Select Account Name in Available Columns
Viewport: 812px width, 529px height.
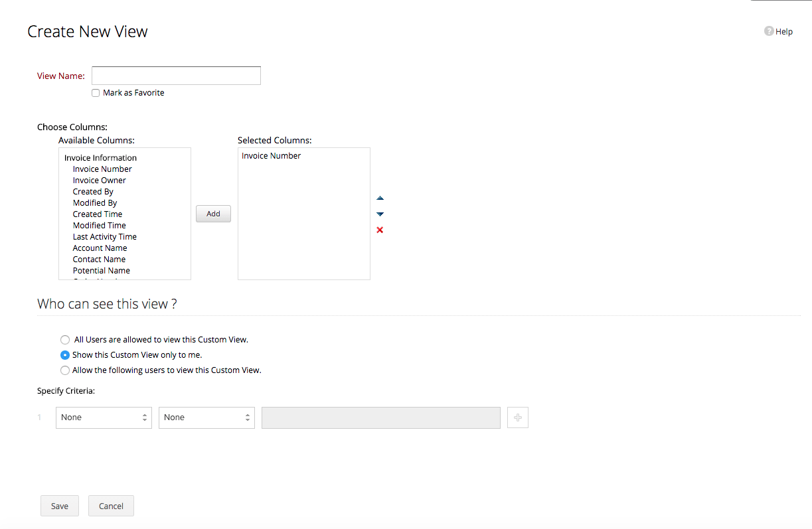click(100, 248)
